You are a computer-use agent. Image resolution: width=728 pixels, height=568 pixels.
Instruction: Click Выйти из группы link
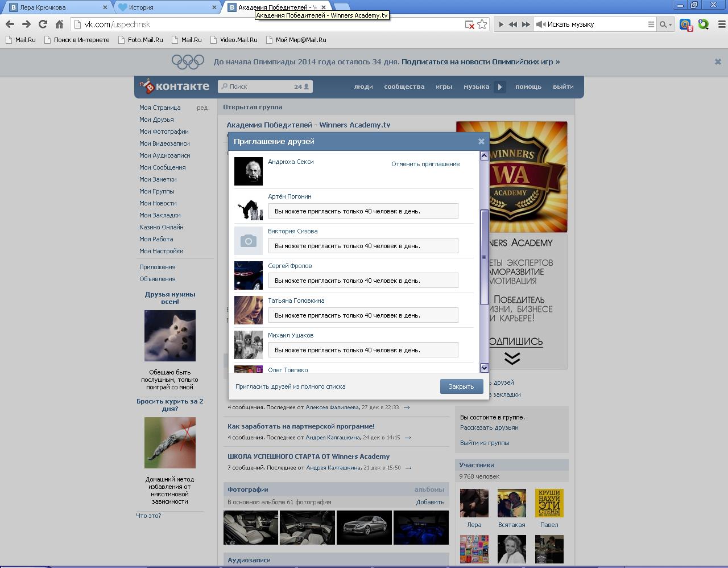point(485,443)
